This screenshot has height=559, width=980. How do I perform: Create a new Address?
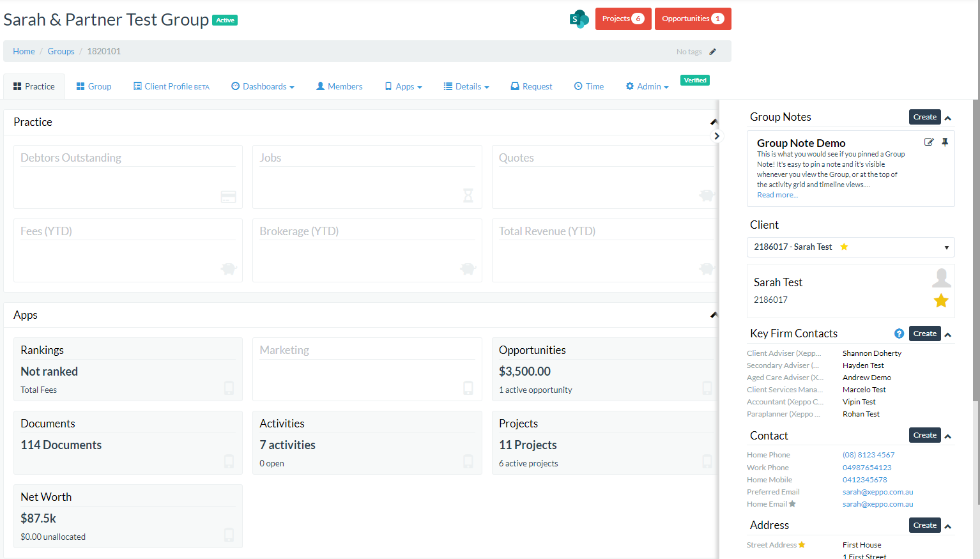tap(924, 525)
